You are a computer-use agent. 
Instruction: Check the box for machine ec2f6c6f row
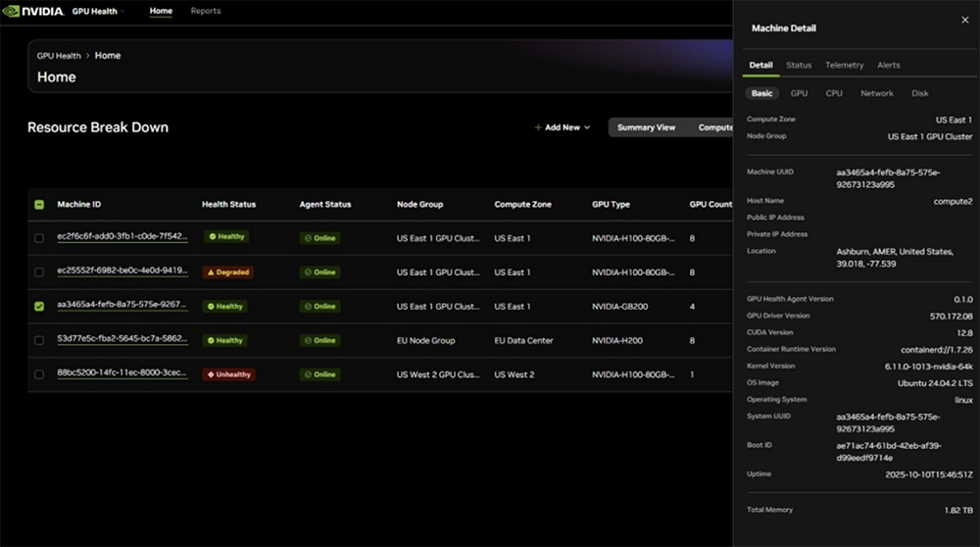tap(39, 238)
